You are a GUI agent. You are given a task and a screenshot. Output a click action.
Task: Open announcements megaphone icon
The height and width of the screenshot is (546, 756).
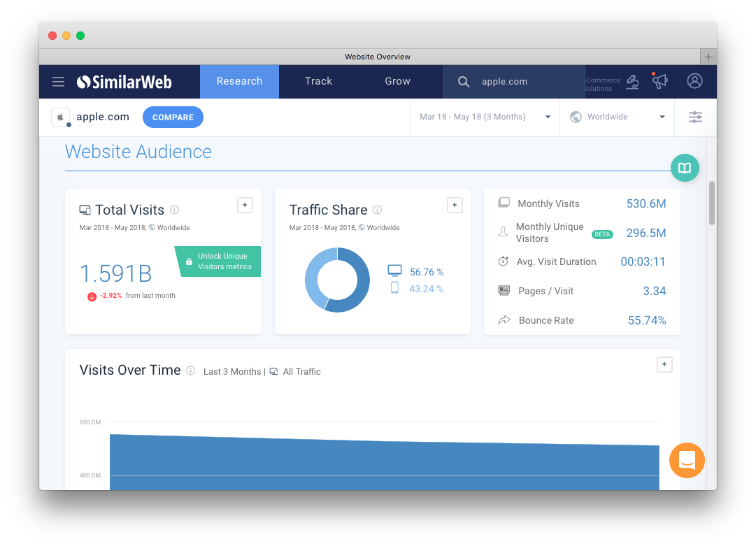[659, 81]
